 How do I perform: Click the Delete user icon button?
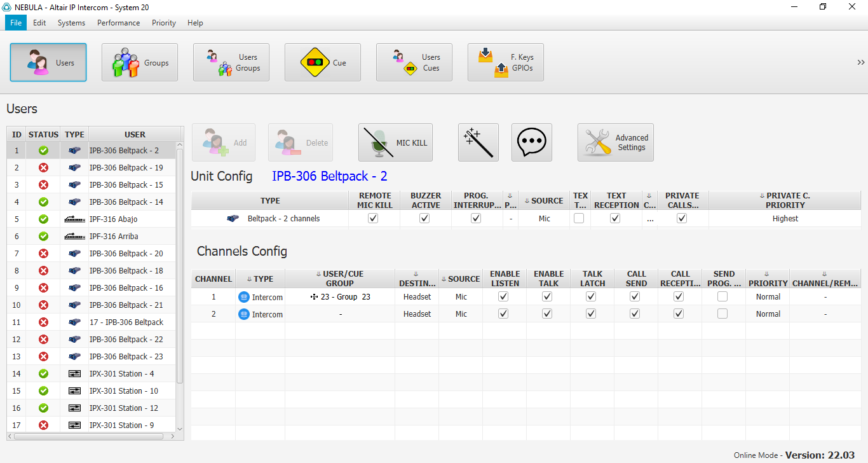click(300, 142)
